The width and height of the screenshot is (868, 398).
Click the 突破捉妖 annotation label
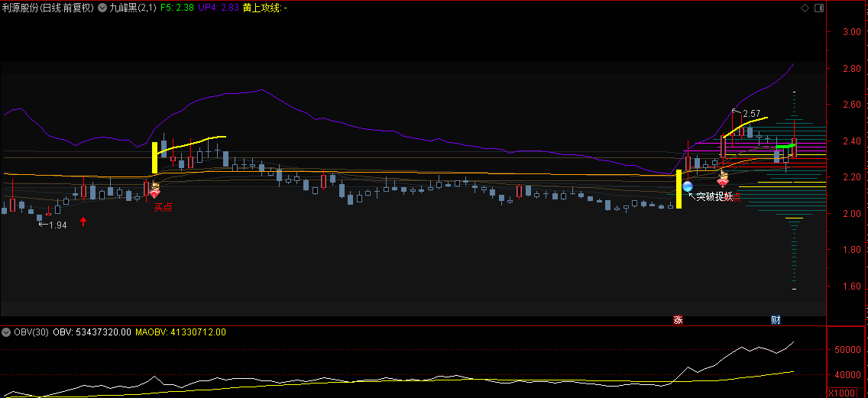714,197
